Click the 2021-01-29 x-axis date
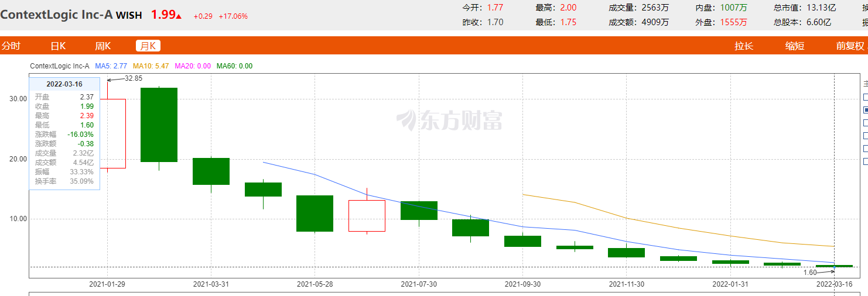868x296 pixels. pyautogui.click(x=107, y=284)
